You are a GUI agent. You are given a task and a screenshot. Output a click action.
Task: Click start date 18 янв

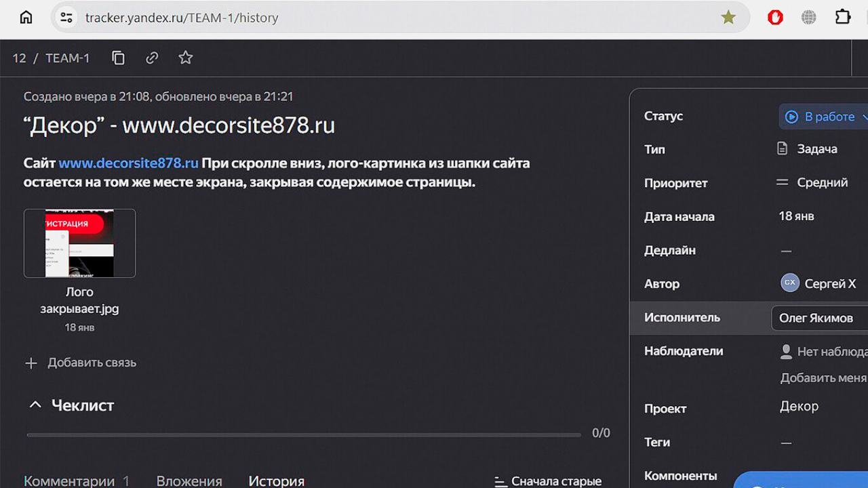(x=796, y=216)
